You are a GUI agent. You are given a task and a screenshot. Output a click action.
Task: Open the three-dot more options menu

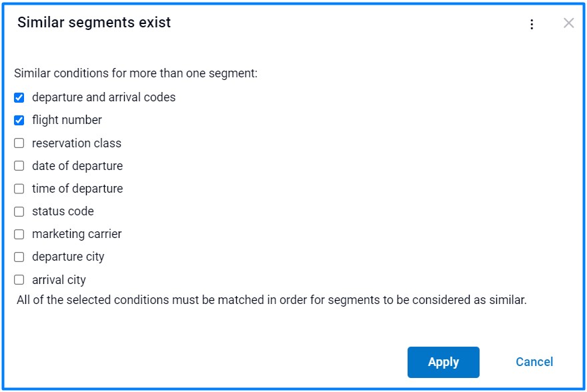(532, 25)
